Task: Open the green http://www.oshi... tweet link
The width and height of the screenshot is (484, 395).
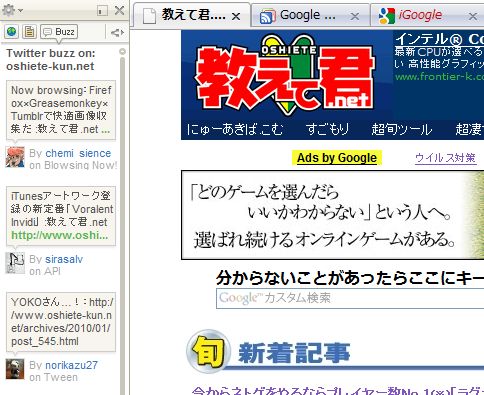Action: tap(60, 235)
